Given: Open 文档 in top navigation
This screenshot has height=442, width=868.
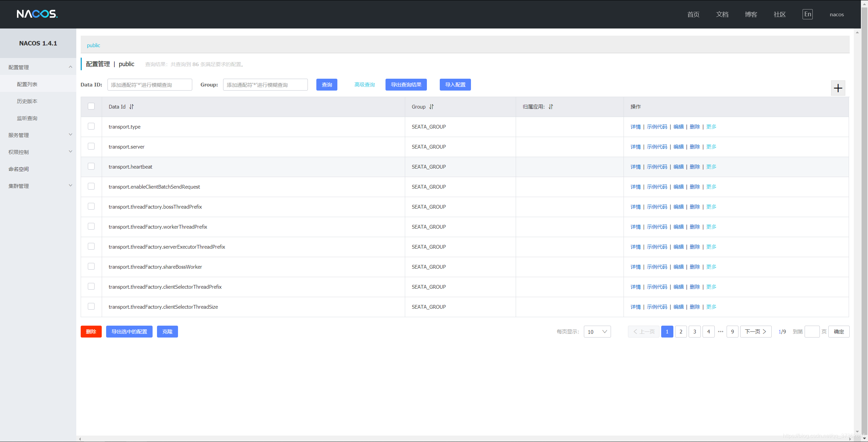Looking at the screenshot, I should coord(722,15).
